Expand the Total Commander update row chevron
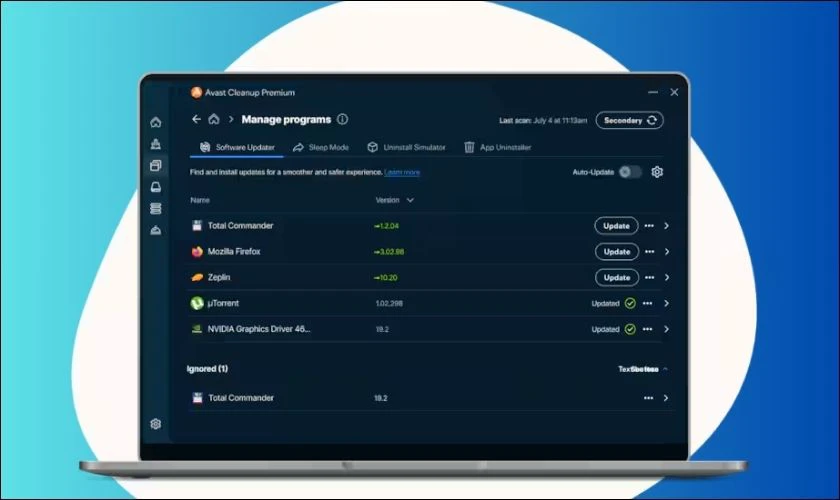The image size is (840, 500). pyautogui.click(x=666, y=226)
